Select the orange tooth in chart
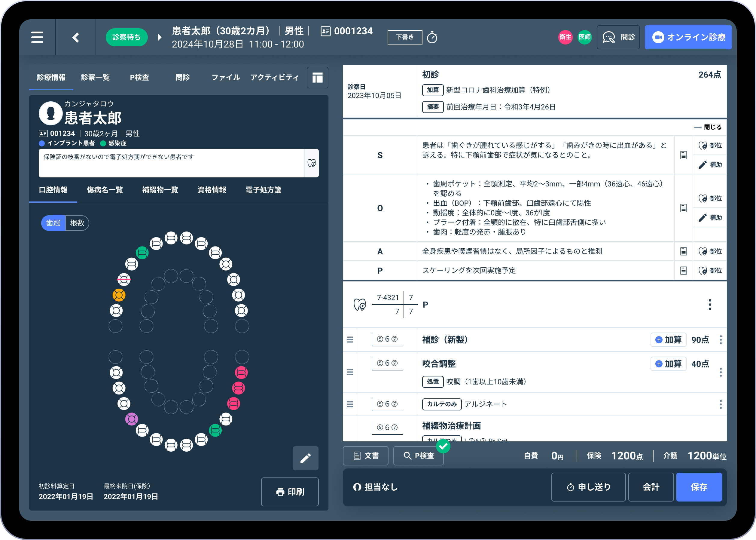This screenshot has width=756, height=540. pos(119,295)
